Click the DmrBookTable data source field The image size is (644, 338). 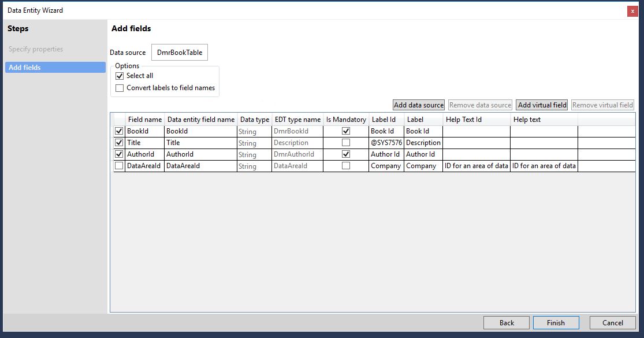click(x=180, y=53)
